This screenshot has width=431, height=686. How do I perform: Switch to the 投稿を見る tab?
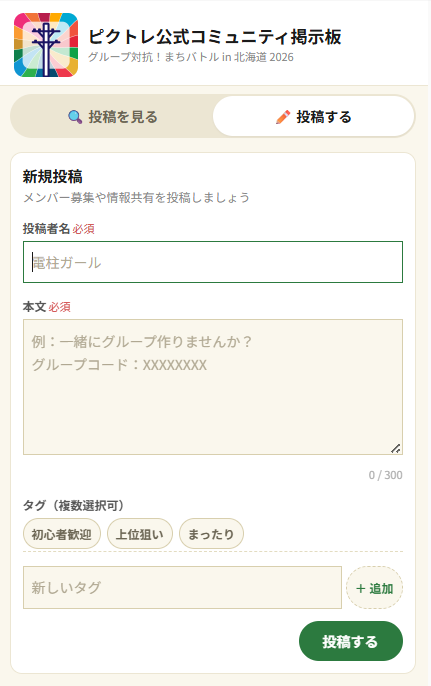click(112, 117)
